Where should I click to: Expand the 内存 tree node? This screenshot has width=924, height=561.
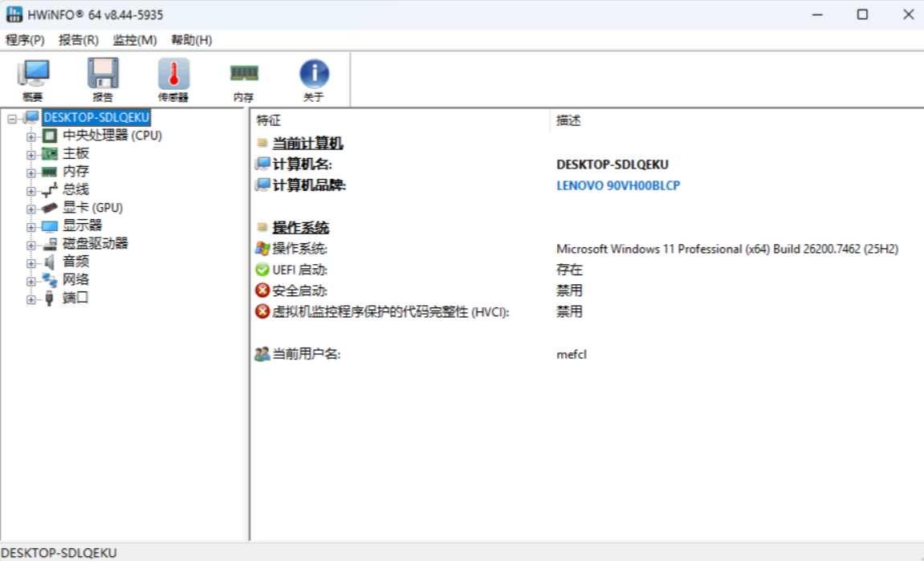(31, 173)
